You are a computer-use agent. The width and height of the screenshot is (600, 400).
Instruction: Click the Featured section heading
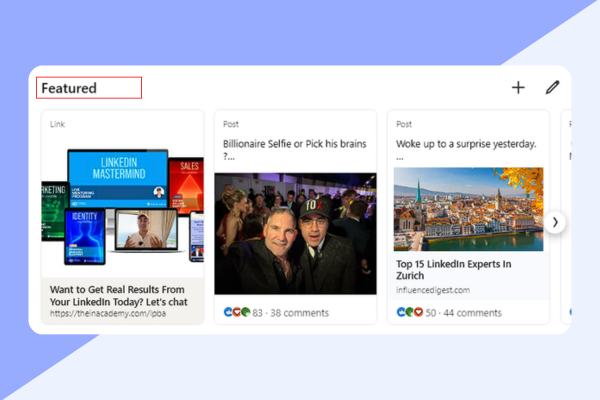[x=69, y=88]
